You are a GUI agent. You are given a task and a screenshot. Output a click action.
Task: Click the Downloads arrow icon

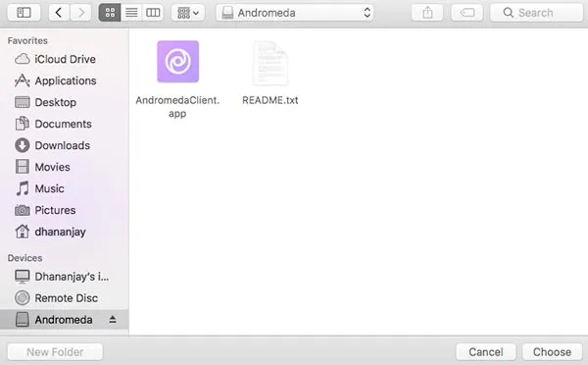click(23, 145)
